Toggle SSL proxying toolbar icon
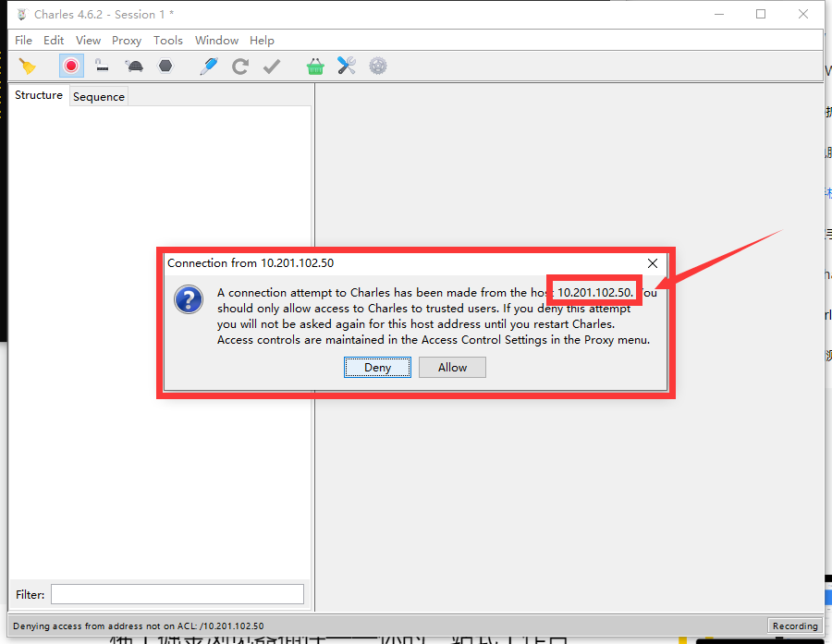This screenshot has height=644, width=832. click(x=102, y=66)
